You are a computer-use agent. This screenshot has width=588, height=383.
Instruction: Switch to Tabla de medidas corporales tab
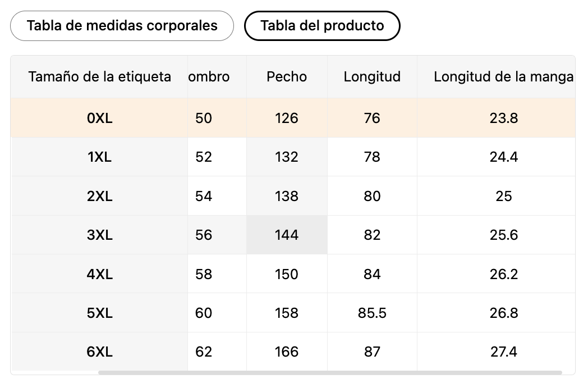tap(122, 26)
